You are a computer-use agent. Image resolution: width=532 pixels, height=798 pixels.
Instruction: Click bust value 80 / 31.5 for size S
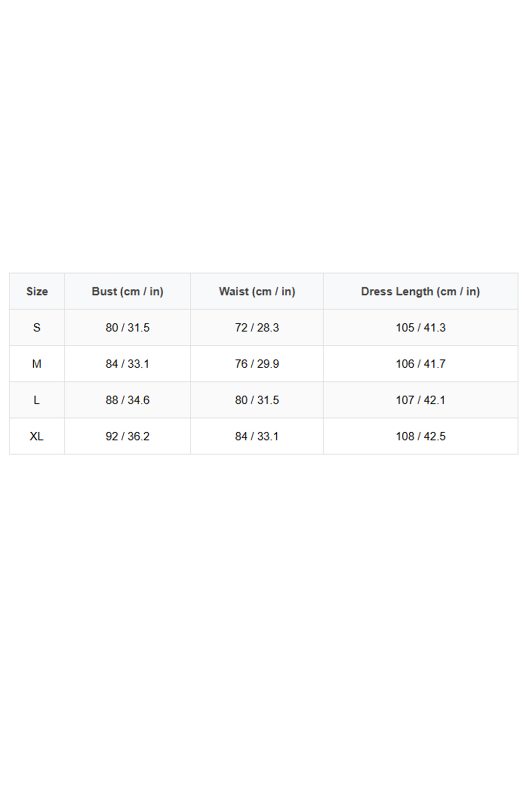click(x=128, y=328)
